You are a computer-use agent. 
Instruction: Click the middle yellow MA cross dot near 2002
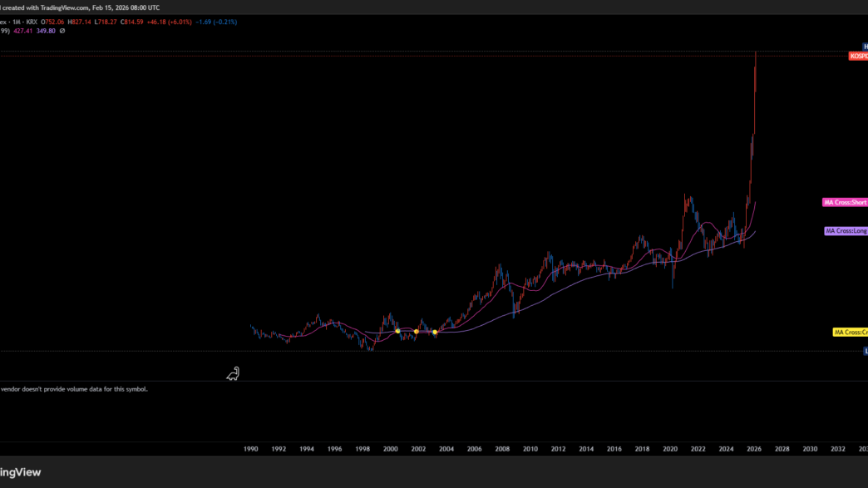click(417, 332)
